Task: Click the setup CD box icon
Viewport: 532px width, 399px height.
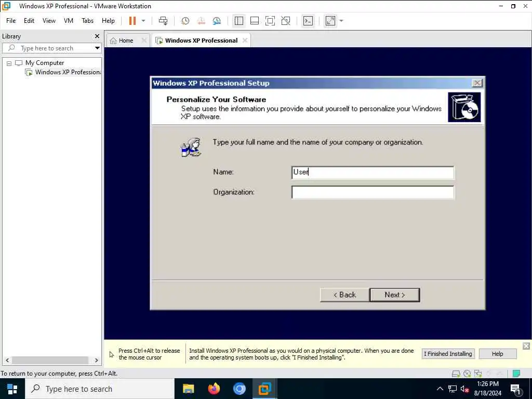Action: [x=464, y=107]
